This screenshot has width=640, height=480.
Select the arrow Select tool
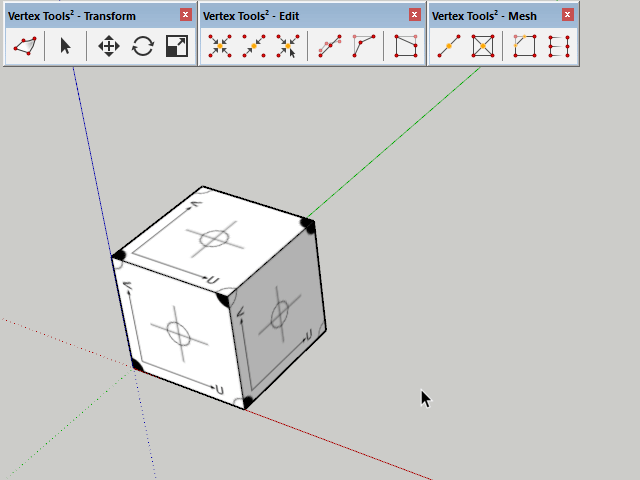[x=66, y=46]
